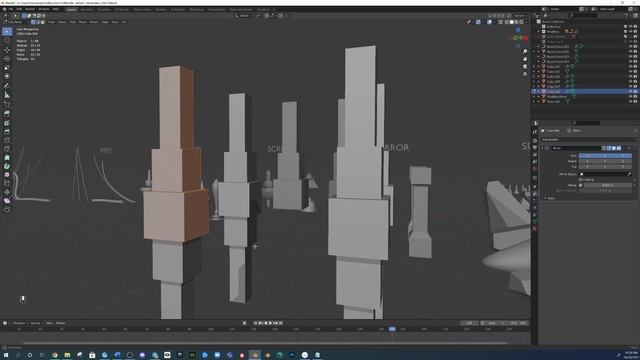Enable vertex select mode
This screenshot has width=640, height=360.
(x=33, y=22)
